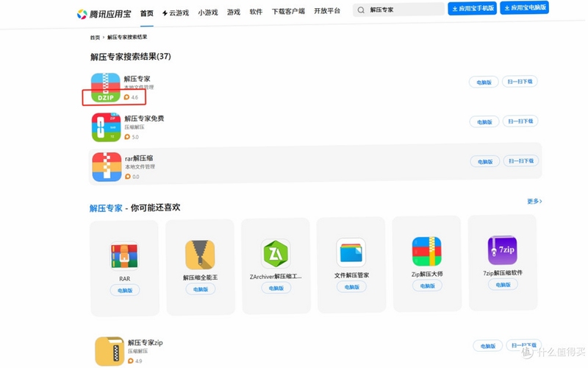Screen dimensions: 588x368
Task: Click 电脑版 for 解压专家免费
Action: click(484, 122)
